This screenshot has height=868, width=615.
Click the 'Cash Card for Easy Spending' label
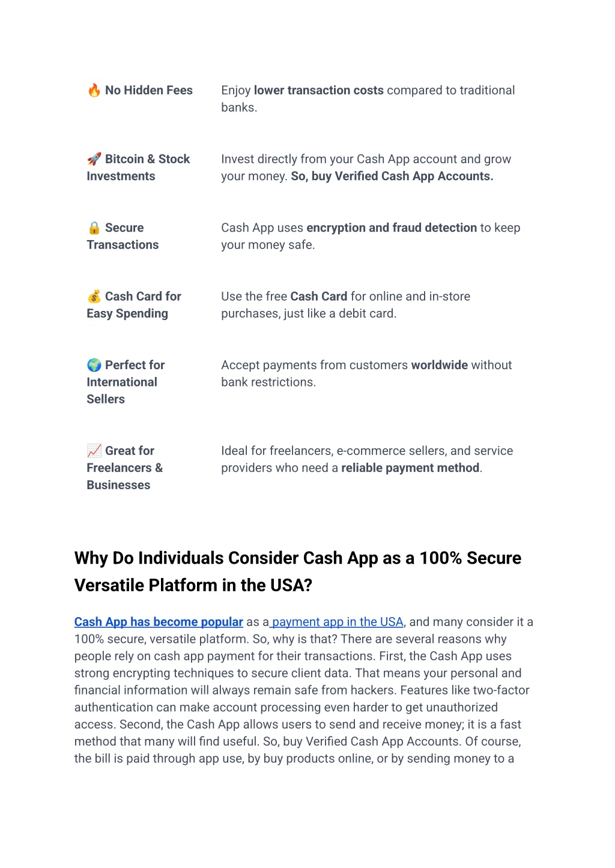[x=134, y=305]
